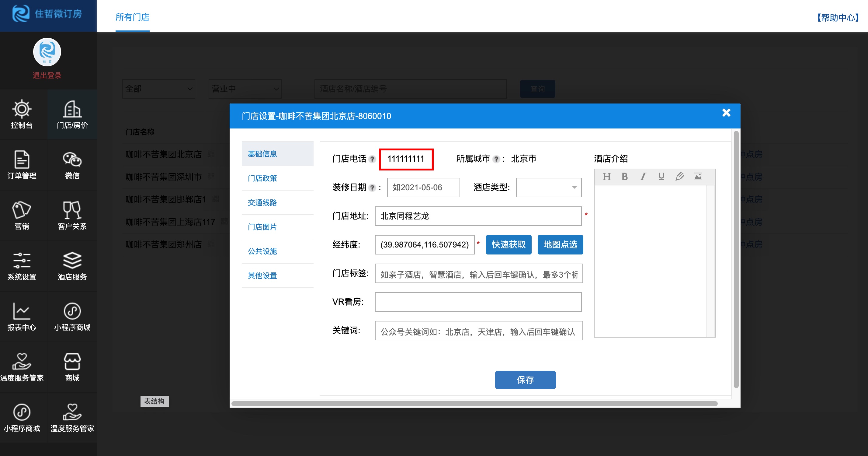This screenshot has height=456, width=868.
Task: Open the 营业中 status dropdown
Action: 245,89
